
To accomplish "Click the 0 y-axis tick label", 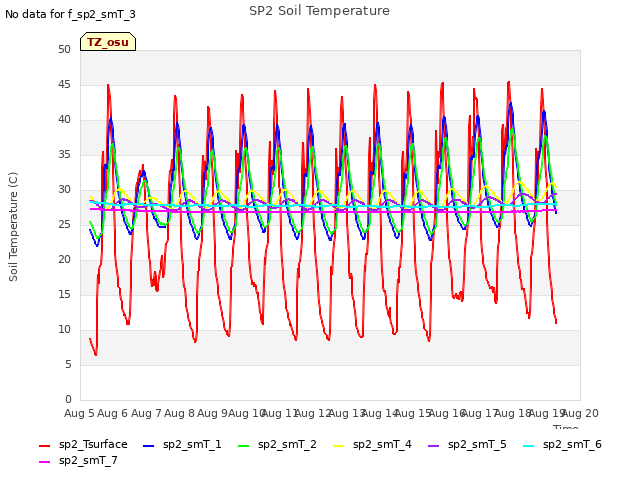I will pos(68,399).
